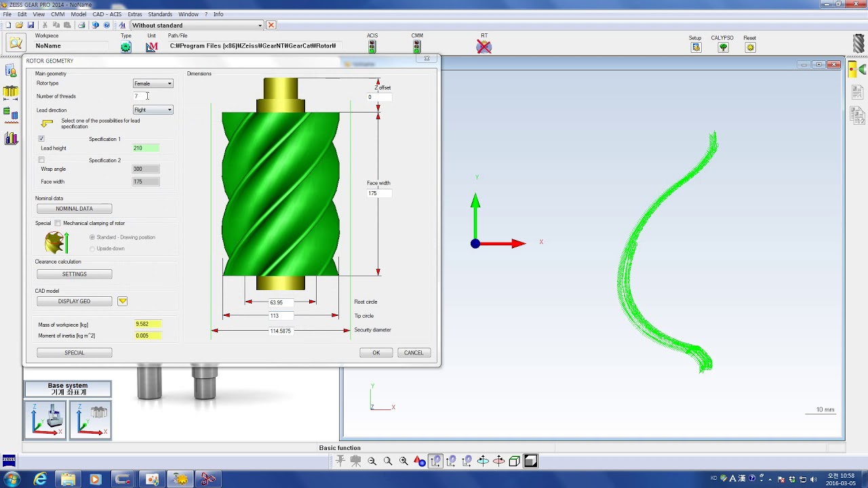
Task: Open the Rotor type dropdown
Action: click(153, 83)
